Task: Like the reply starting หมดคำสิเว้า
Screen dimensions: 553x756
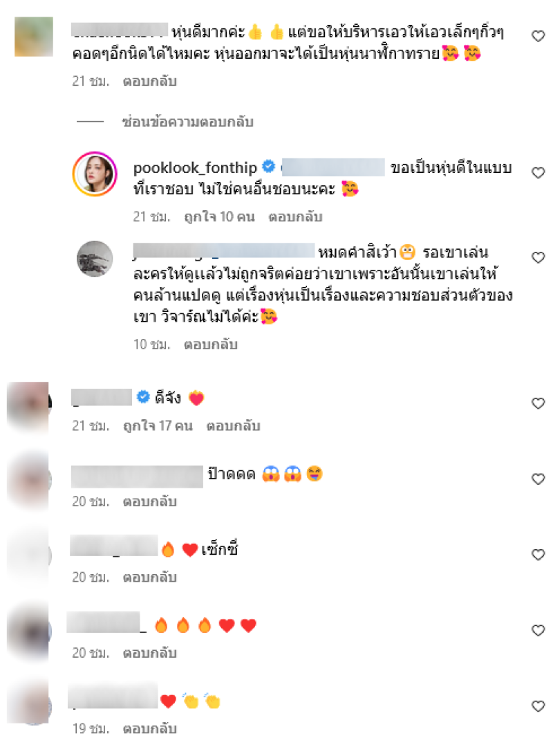Action: (x=538, y=257)
